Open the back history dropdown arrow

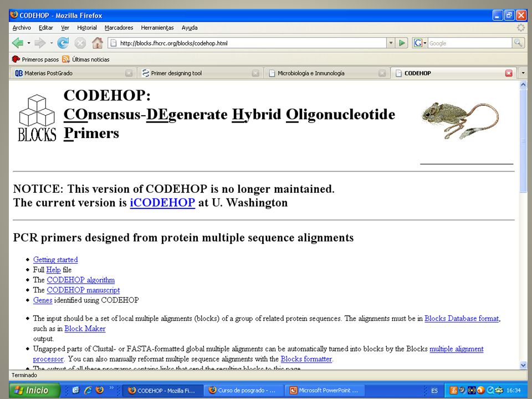(x=28, y=43)
